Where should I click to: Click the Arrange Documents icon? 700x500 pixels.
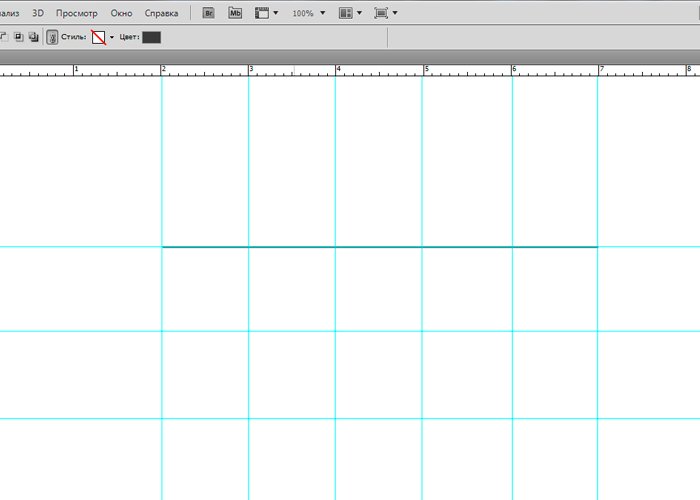tap(345, 14)
